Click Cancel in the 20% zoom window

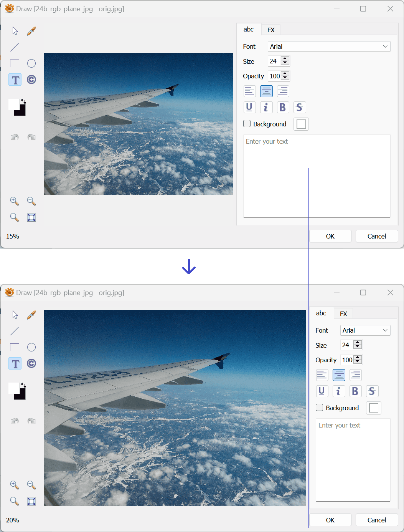tap(377, 520)
